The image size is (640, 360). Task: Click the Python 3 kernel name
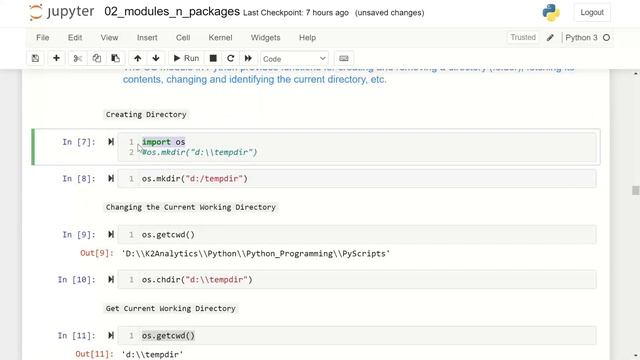coord(581,38)
